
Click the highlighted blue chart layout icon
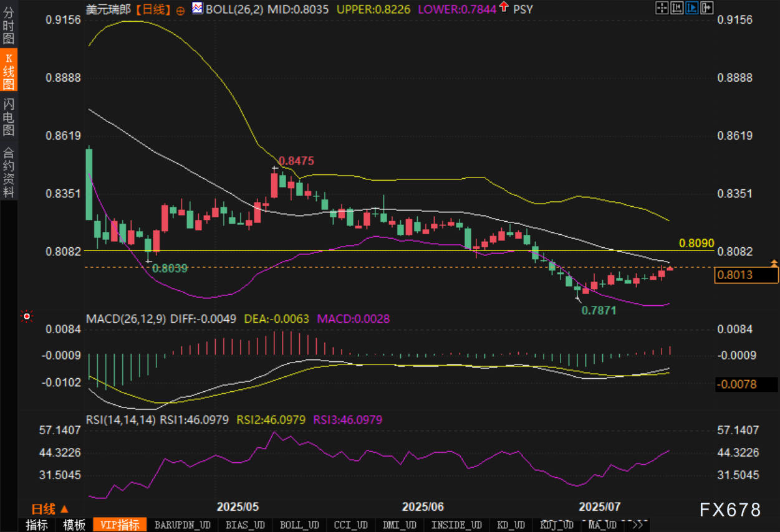point(691,8)
